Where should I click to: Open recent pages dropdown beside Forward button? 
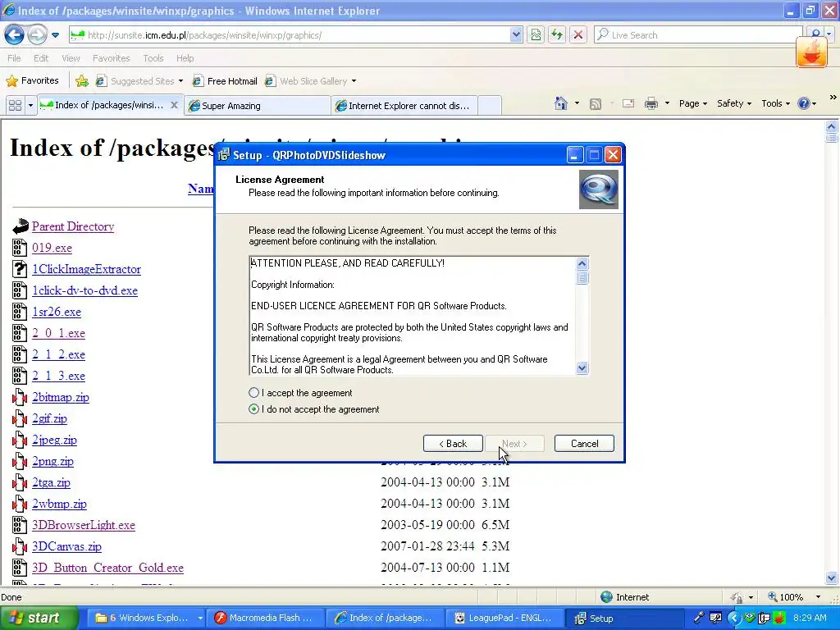click(55, 35)
